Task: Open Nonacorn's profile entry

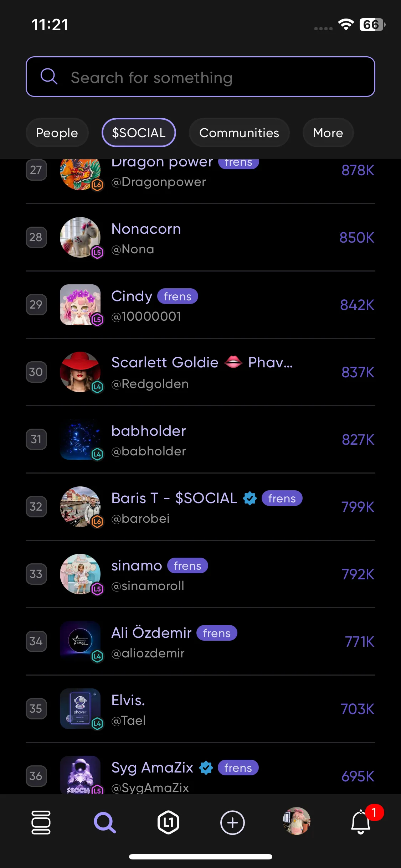Action: point(200,238)
